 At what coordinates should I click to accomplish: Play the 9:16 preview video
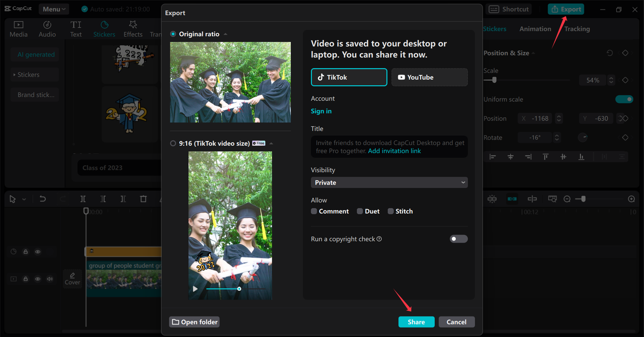pyautogui.click(x=195, y=289)
